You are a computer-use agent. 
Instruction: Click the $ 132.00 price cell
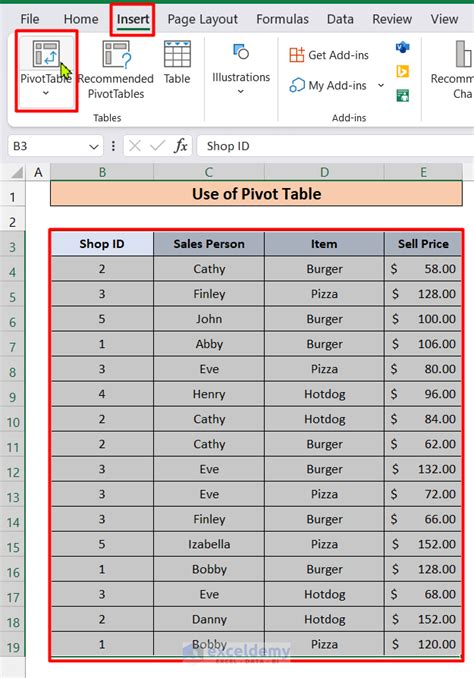click(x=423, y=469)
